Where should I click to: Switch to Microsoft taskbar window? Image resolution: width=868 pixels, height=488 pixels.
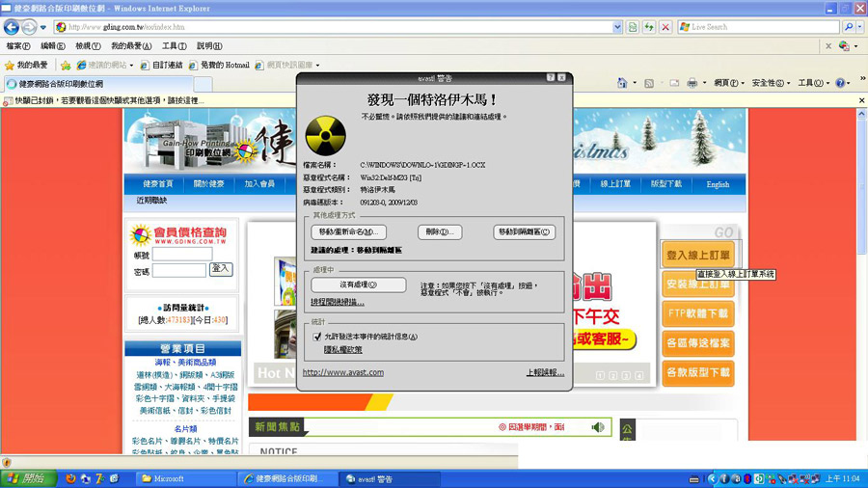[185, 478]
